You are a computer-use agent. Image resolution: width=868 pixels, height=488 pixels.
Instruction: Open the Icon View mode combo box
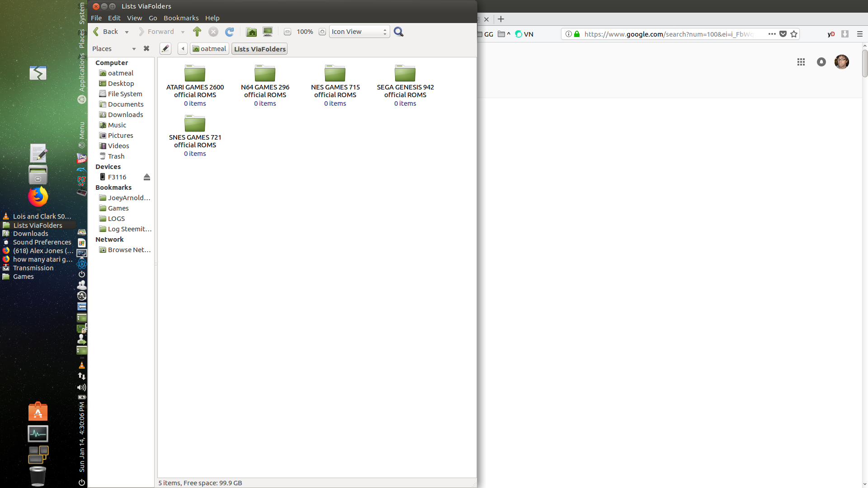pos(359,32)
